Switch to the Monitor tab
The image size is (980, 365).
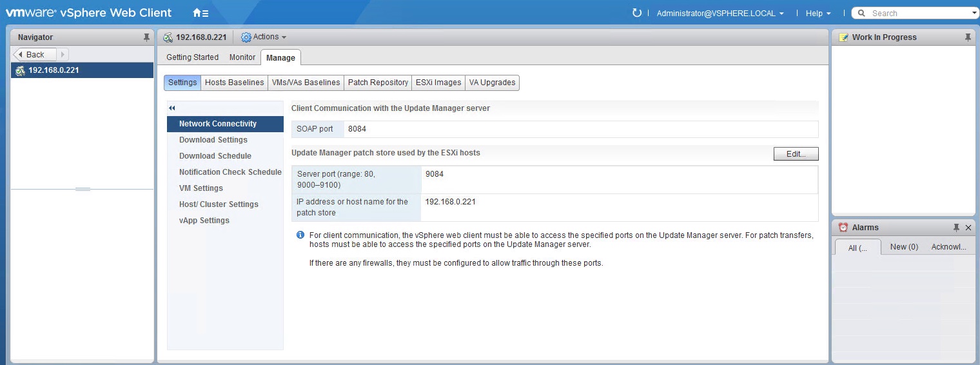pyautogui.click(x=242, y=57)
